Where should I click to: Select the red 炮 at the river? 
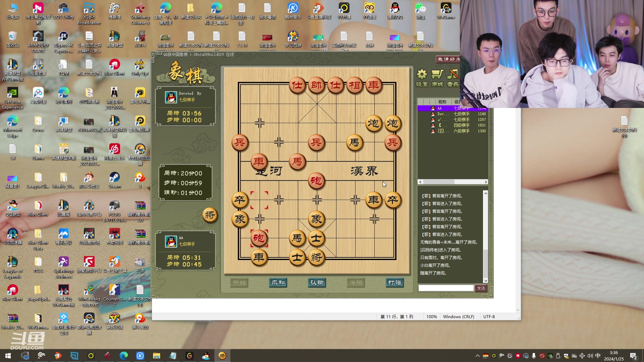pyautogui.click(x=316, y=181)
